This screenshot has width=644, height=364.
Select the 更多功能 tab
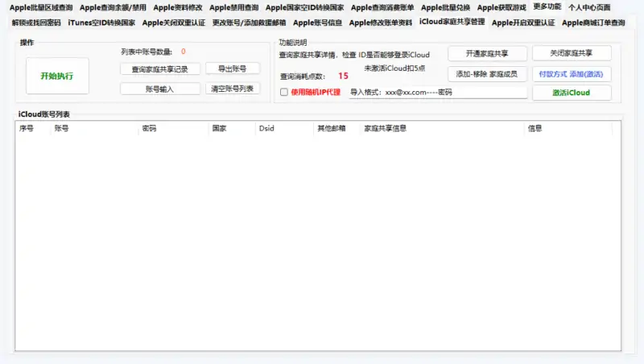click(547, 6)
